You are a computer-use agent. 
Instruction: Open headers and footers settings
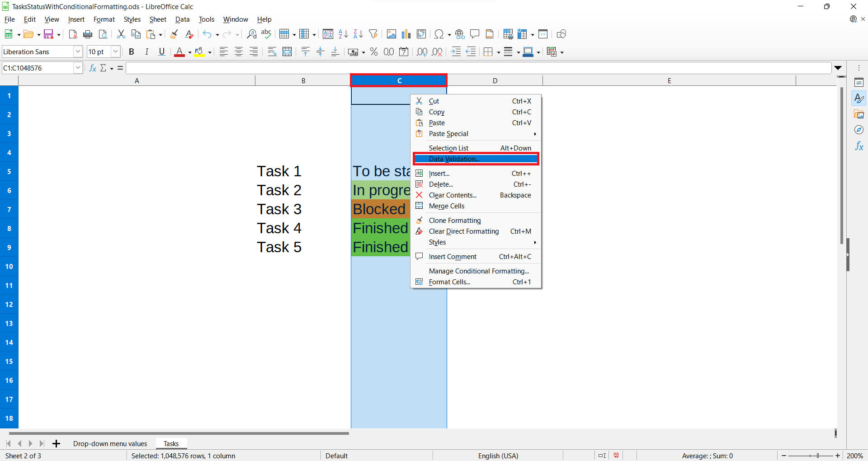490,34
